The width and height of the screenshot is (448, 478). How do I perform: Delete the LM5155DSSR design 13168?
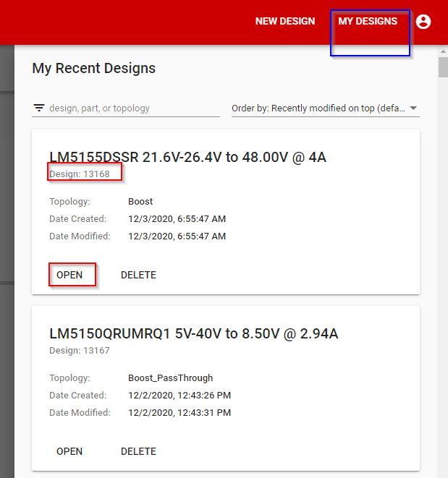138,275
